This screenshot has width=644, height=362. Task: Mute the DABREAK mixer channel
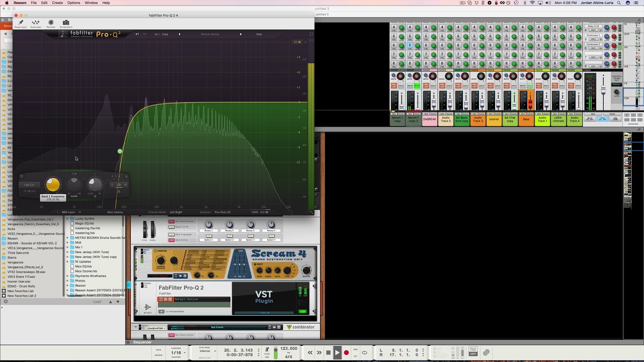click(426, 86)
